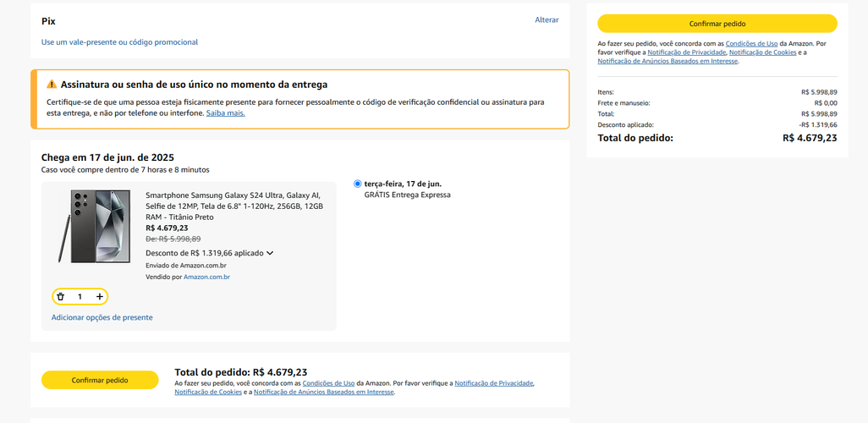Open Condições de Uso link in bottom section

click(328, 383)
